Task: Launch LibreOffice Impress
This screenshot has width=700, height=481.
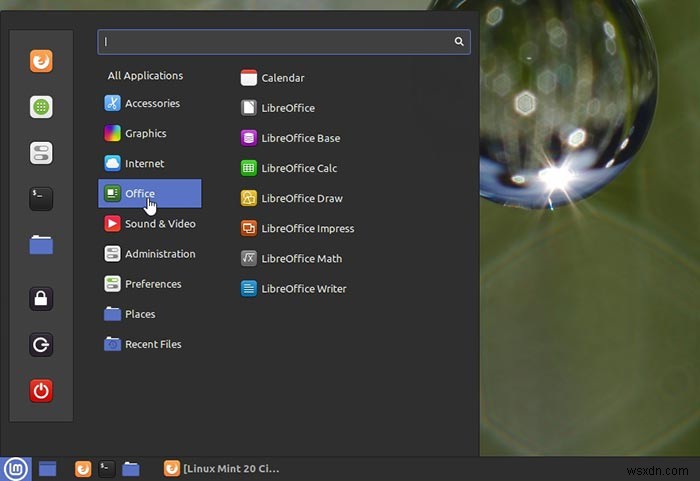Action: coord(297,229)
